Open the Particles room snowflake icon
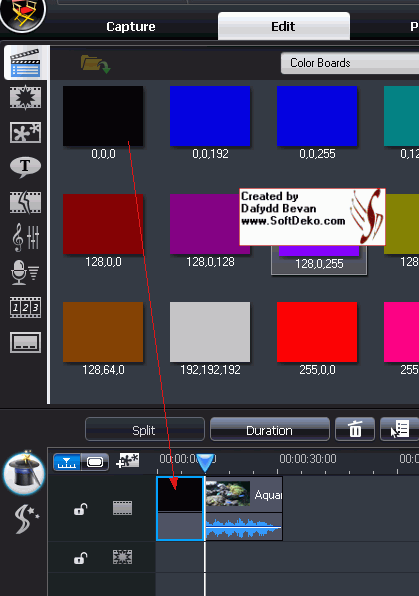 [x=25, y=132]
